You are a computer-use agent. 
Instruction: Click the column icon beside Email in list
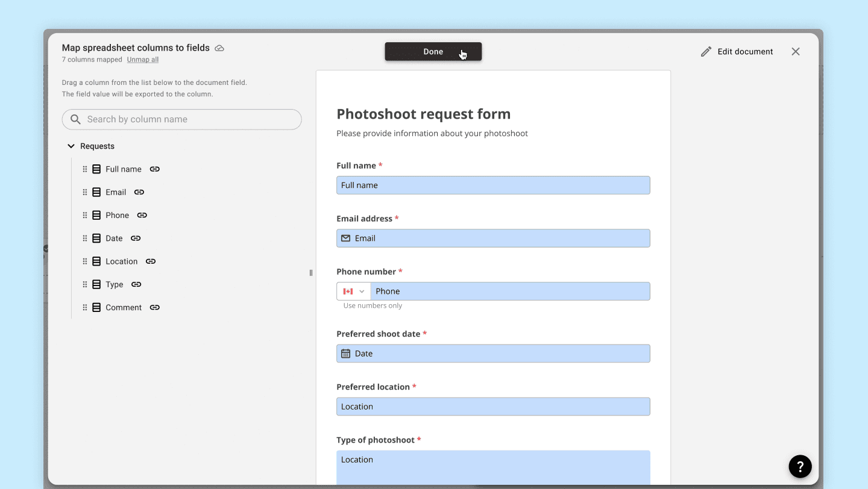96,192
